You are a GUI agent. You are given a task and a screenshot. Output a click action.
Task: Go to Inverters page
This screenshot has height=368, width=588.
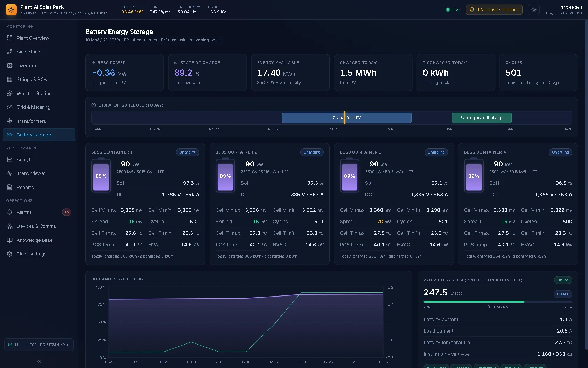pos(39,66)
